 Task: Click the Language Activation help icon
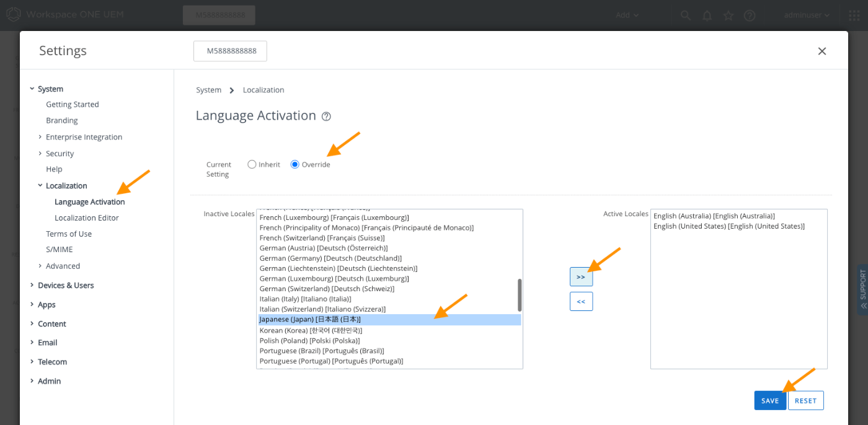click(x=326, y=116)
